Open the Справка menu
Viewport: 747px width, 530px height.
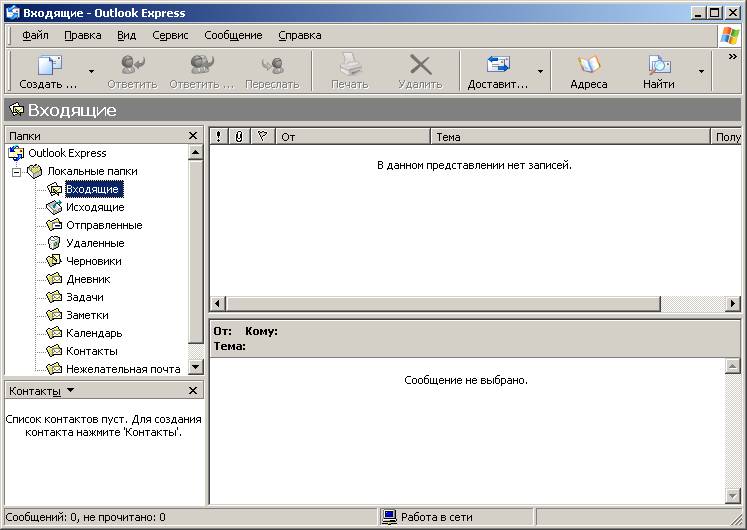pos(300,35)
